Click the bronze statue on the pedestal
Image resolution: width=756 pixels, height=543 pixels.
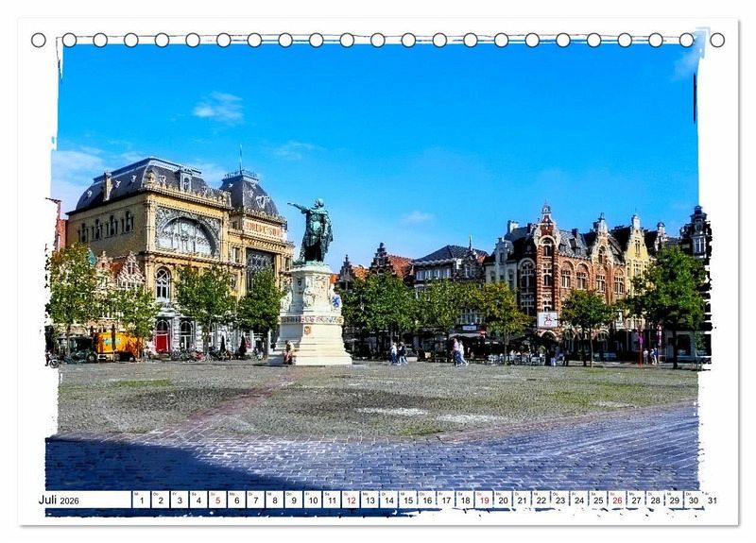[315, 231]
